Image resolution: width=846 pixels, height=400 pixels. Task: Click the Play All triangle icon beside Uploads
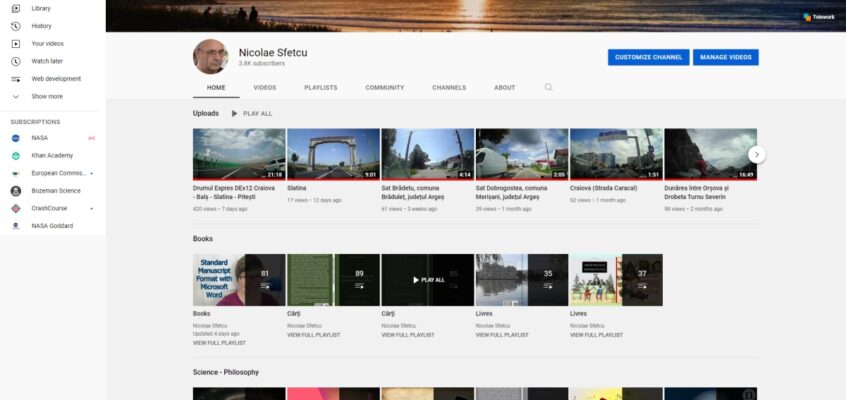pos(234,113)
